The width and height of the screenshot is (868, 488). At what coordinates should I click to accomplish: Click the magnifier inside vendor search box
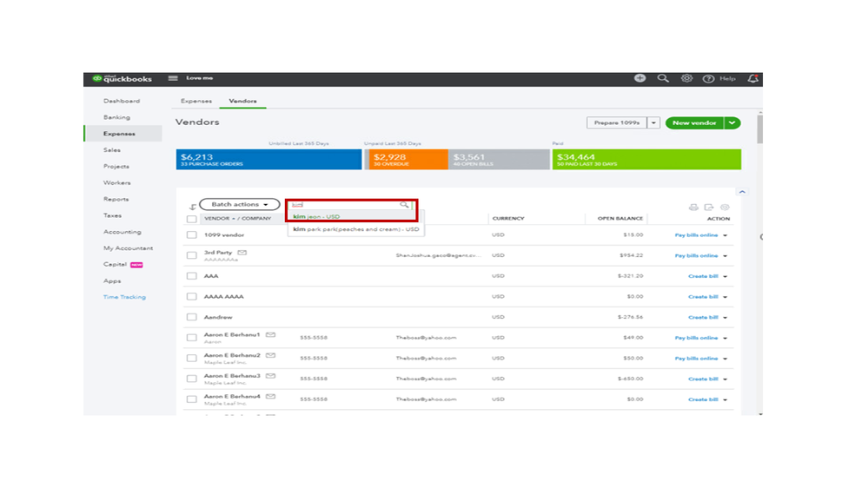404,205
